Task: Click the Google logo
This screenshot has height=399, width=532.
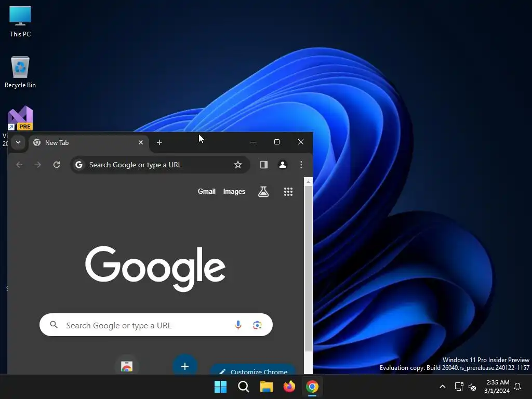Action: point(155,269)
